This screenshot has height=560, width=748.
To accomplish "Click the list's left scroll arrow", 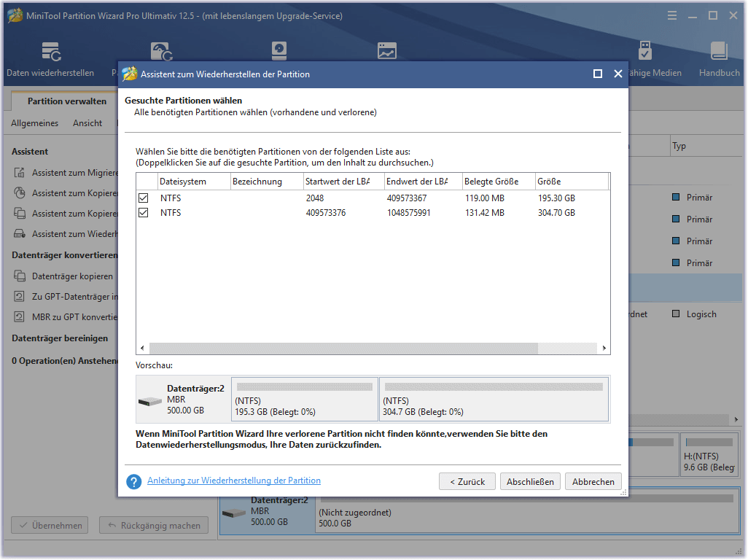I will pos(142,349).
